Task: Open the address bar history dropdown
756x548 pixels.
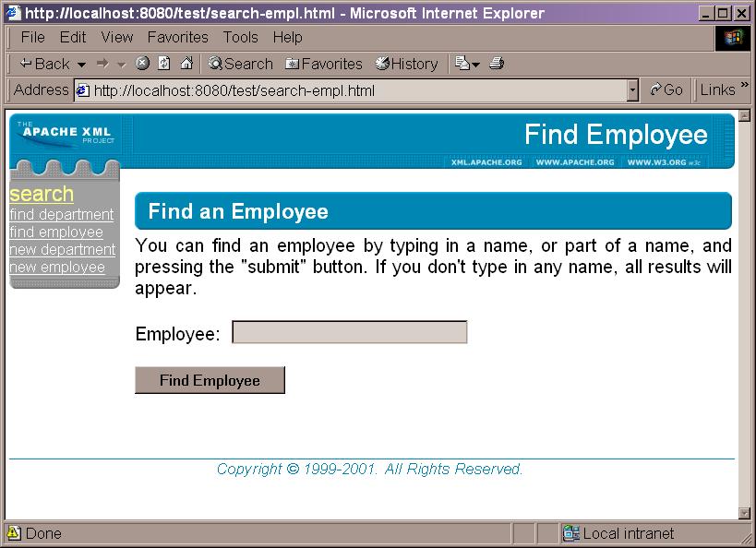Action: (x=633, y=89)
